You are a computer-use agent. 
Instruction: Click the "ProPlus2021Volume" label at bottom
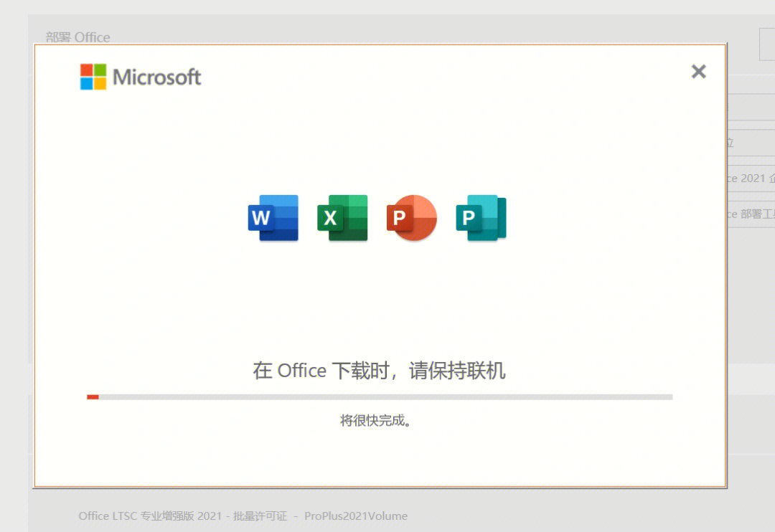pos(356,516)
